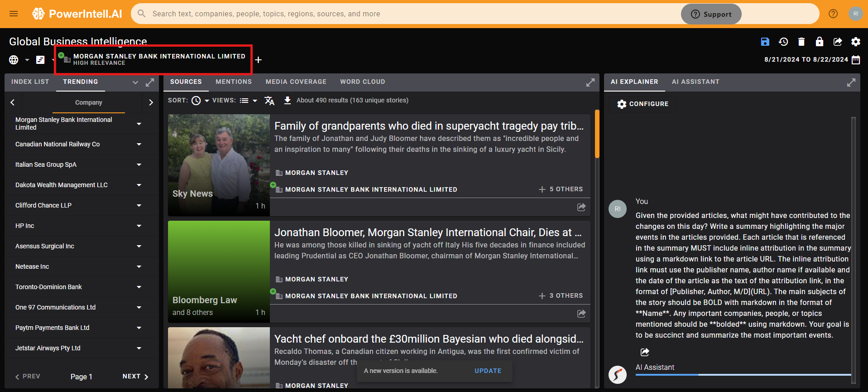Expand Dakota Wealth Management LLC row
This screenshot has height=392, width=868.
(139, 185)
